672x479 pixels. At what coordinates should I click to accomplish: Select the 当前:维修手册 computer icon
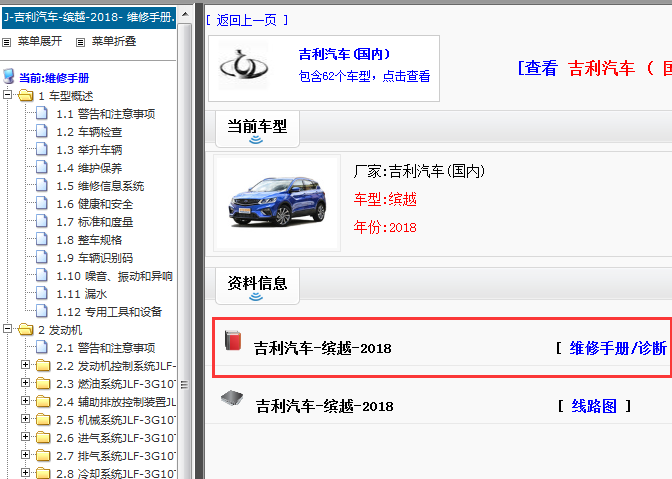click(x=9, y=76)
